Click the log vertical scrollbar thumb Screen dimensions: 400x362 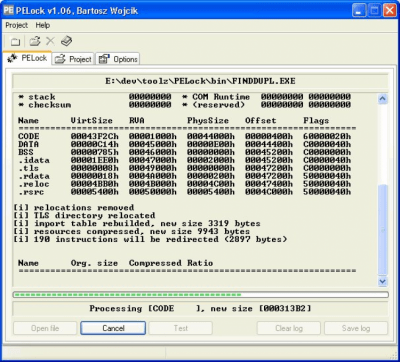383,229
